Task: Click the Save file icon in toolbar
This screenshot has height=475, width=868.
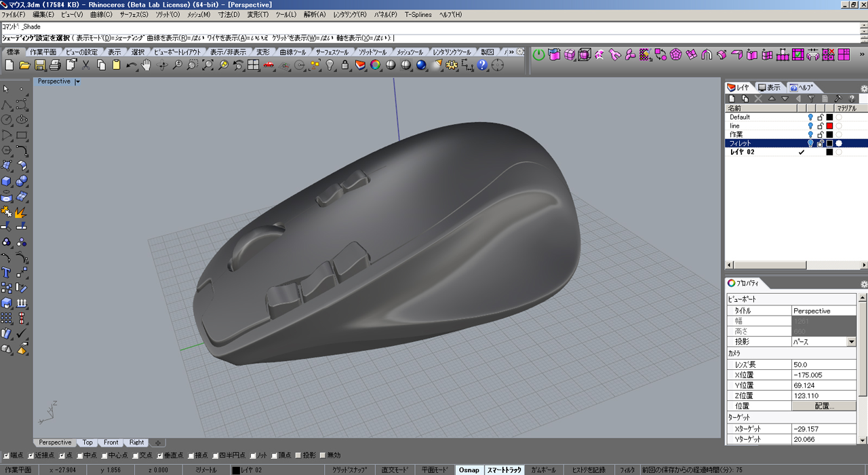Action: point(40,65)
